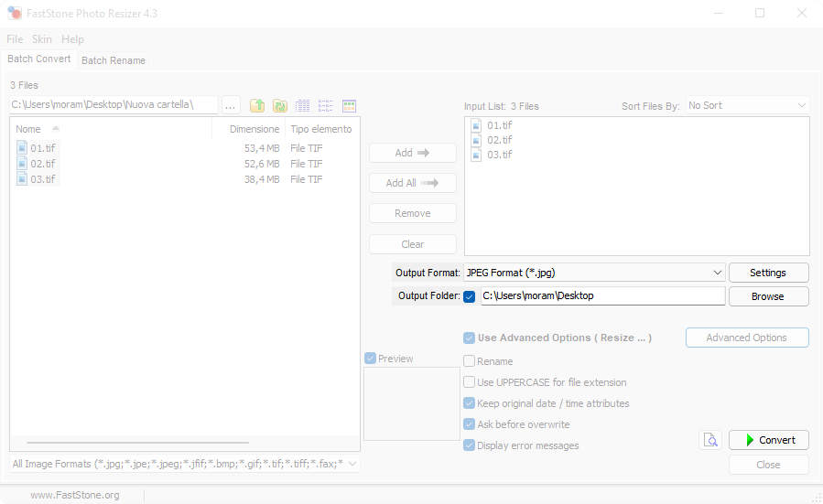
Task: Click the browse folder ellipsis button
Action: [231, 105]
